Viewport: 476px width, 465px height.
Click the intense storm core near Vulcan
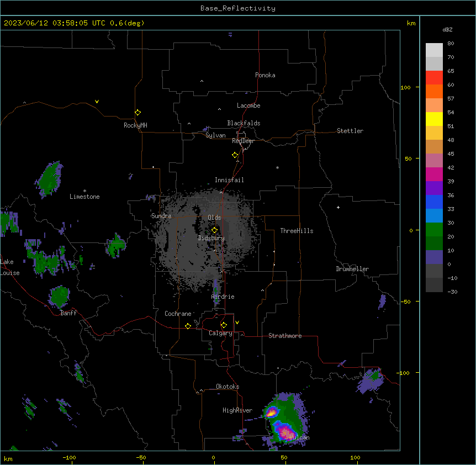[285, 432]
